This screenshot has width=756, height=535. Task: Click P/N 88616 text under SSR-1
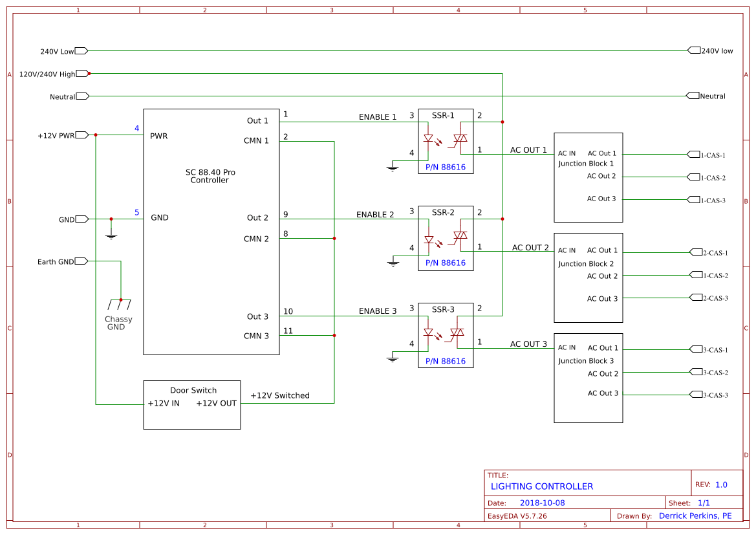(x=446, y=168)
